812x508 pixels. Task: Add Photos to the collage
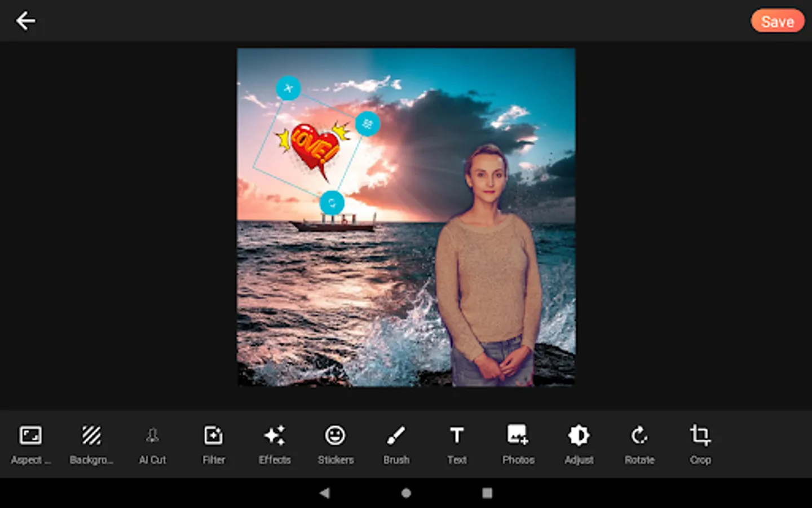[x=518, y=445]
